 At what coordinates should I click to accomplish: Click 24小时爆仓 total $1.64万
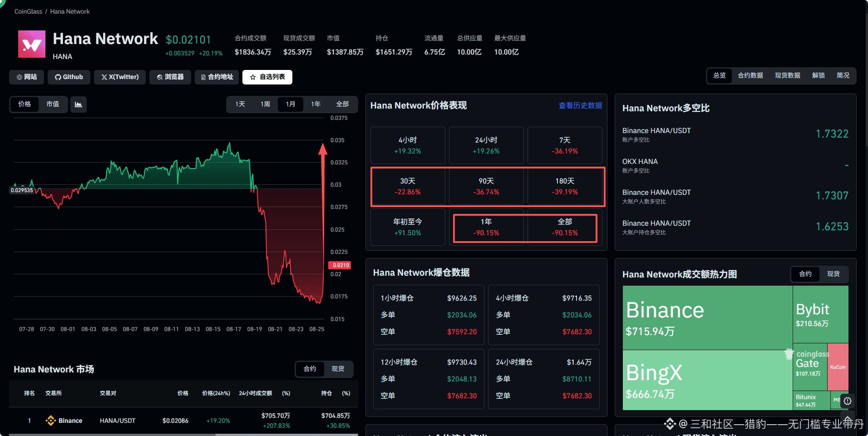point(579,362)
